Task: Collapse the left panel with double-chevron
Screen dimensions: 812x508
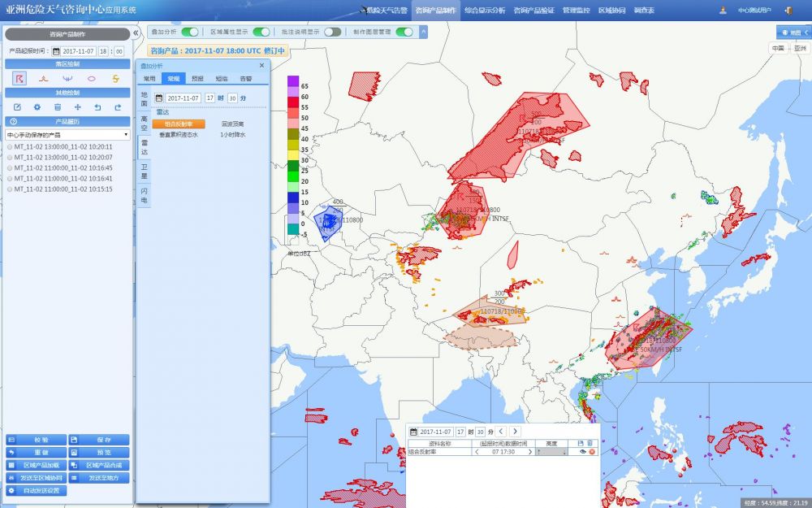Action: pyautogui.click(x=136, y=33)
